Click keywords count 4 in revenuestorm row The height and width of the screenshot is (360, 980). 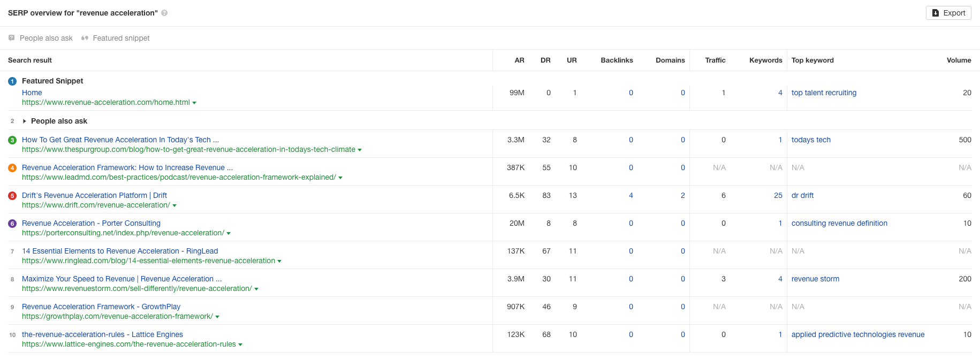(x=780, y=279)
